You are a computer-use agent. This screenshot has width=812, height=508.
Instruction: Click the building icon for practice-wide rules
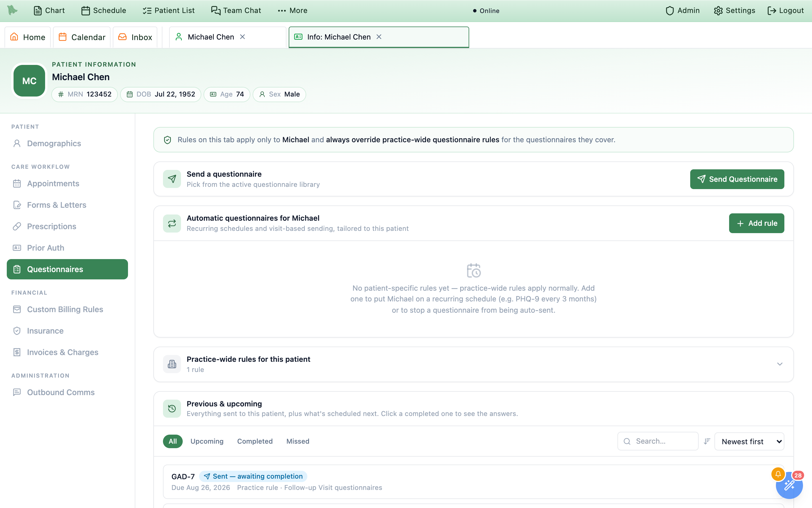click(x=172, y=364)
